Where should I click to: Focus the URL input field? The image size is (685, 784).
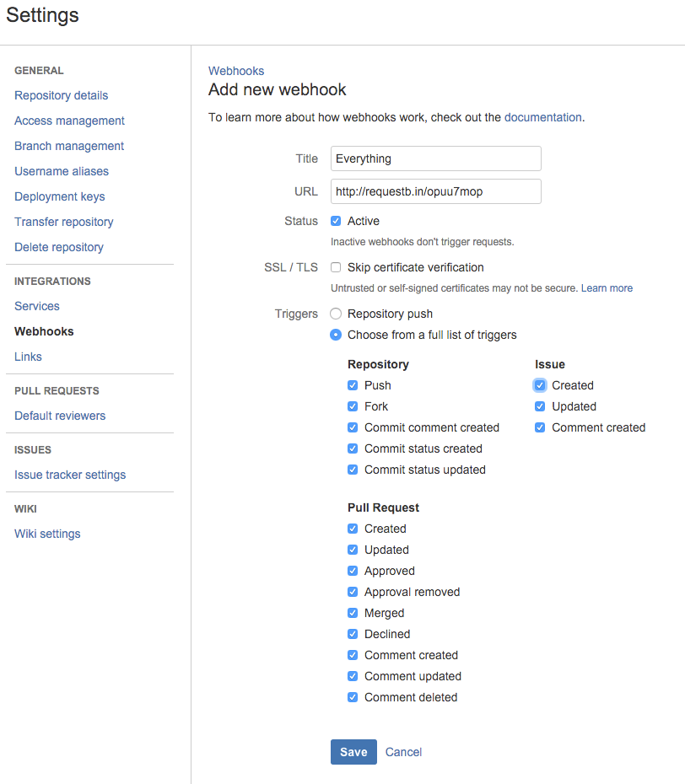tap(435, 191)
